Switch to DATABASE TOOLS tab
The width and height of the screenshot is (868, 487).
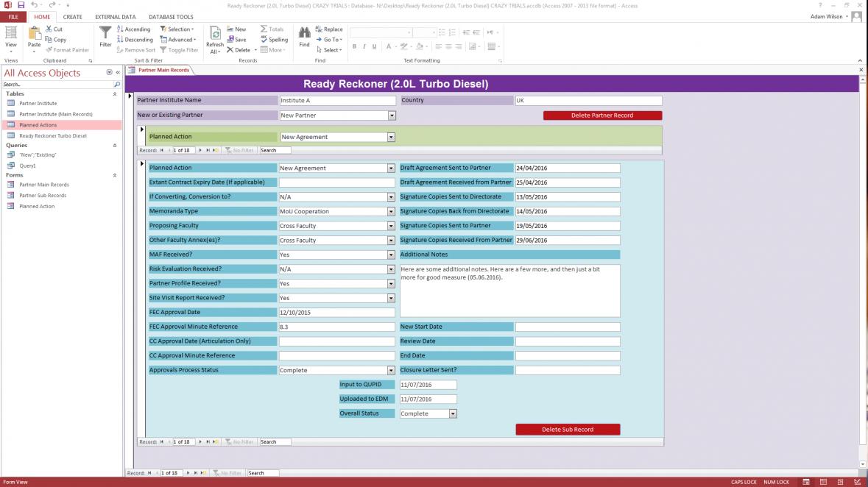171,17
